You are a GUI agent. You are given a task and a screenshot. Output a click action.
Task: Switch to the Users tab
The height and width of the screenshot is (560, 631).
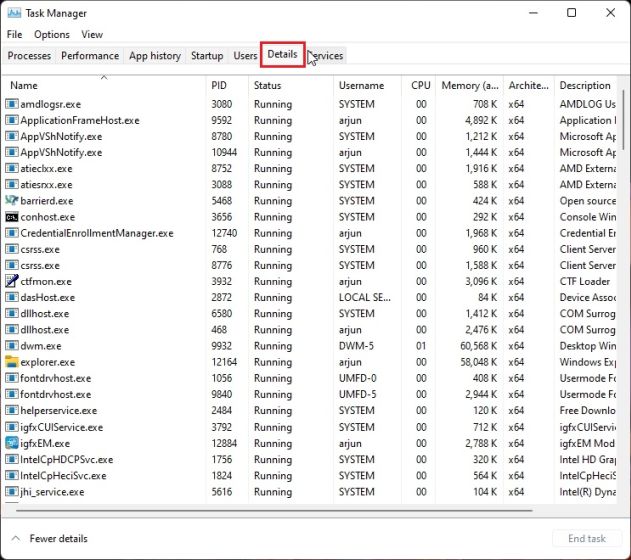coord(245,56)
